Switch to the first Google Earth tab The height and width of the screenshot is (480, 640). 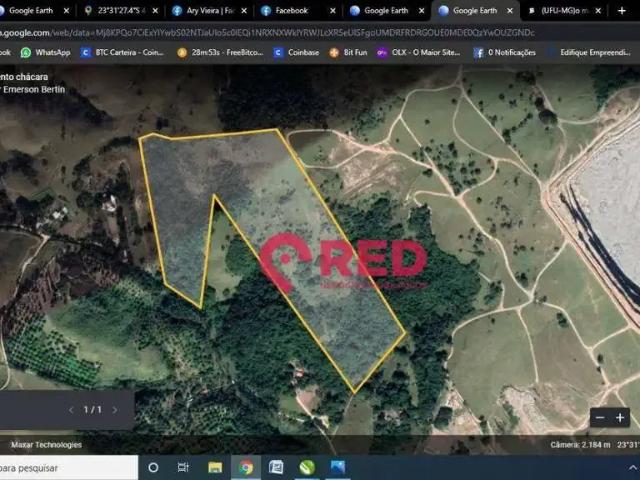31,11
